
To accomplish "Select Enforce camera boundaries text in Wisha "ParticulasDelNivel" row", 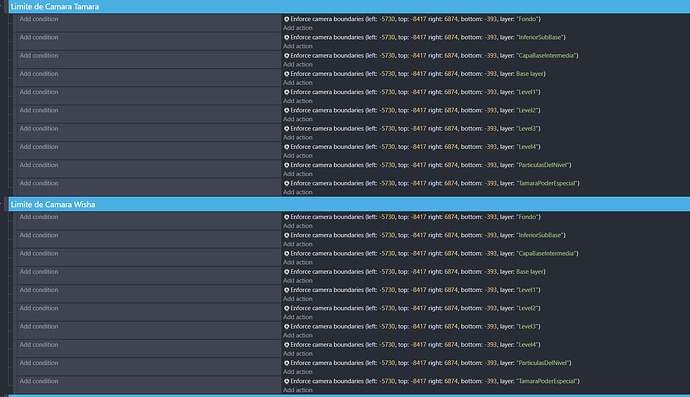I will point(327,363).
